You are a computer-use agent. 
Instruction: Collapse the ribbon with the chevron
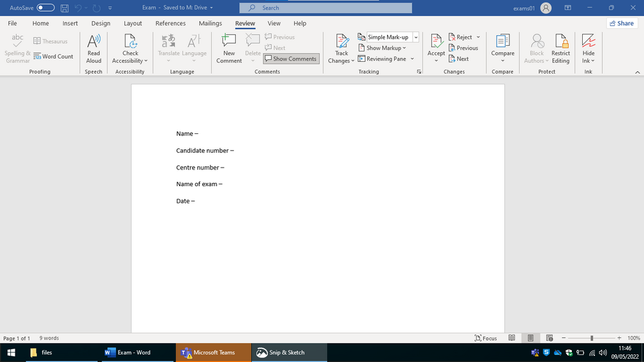pos(637,72)
